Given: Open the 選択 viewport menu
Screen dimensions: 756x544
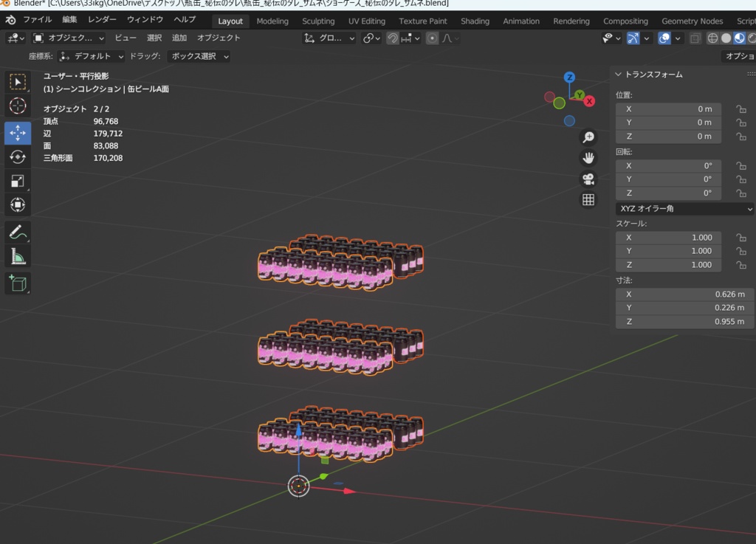Looking at the screenshot, I should [x=154, y=38].
